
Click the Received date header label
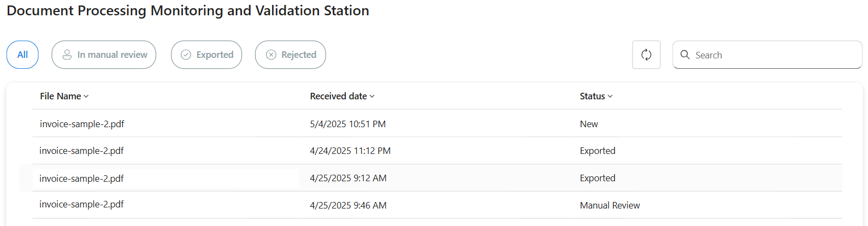tap(338, 96)
